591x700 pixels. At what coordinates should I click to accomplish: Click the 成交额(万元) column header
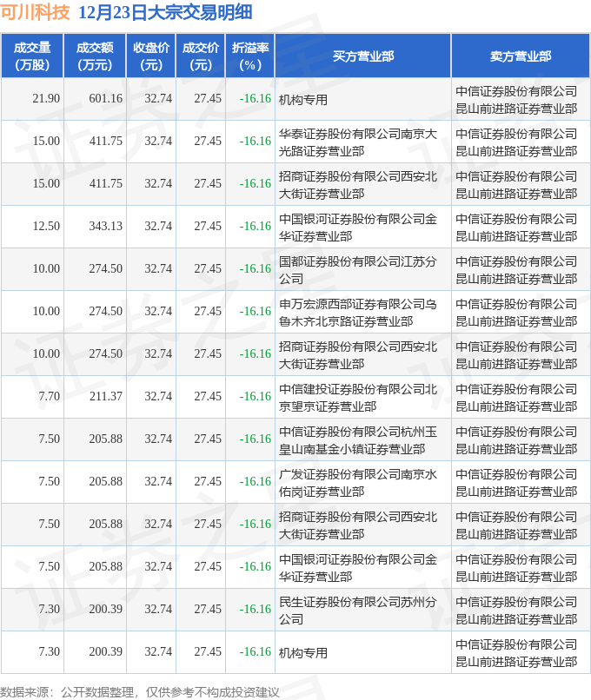pos(95,56)
